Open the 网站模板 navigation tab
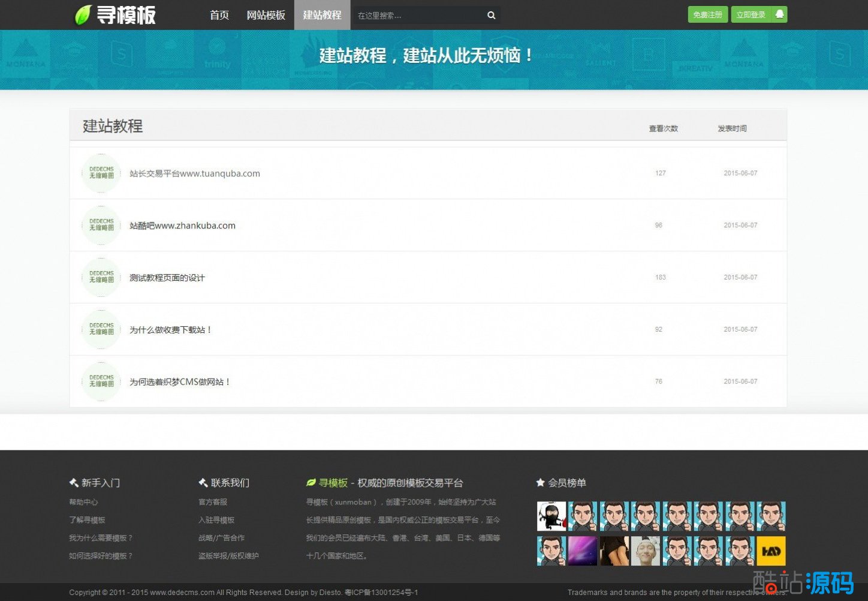The width and height of the screenshot is (868, 601). [x=266, y=15]
